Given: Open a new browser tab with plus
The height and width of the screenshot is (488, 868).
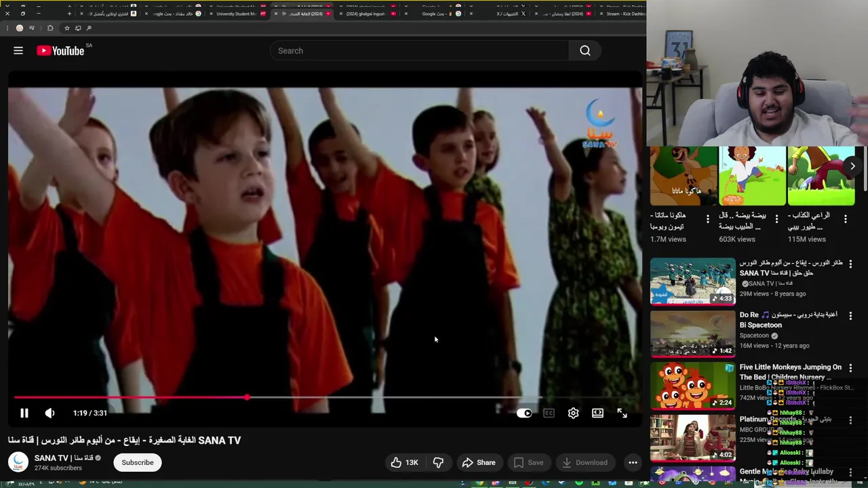Looking at the screenshot, I should (69, 14).
